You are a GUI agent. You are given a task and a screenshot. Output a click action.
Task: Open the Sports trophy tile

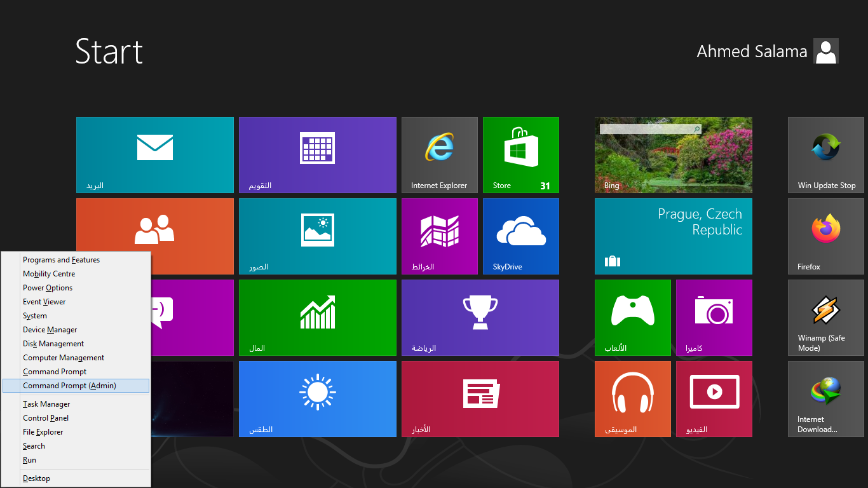[x=480, y=318]
